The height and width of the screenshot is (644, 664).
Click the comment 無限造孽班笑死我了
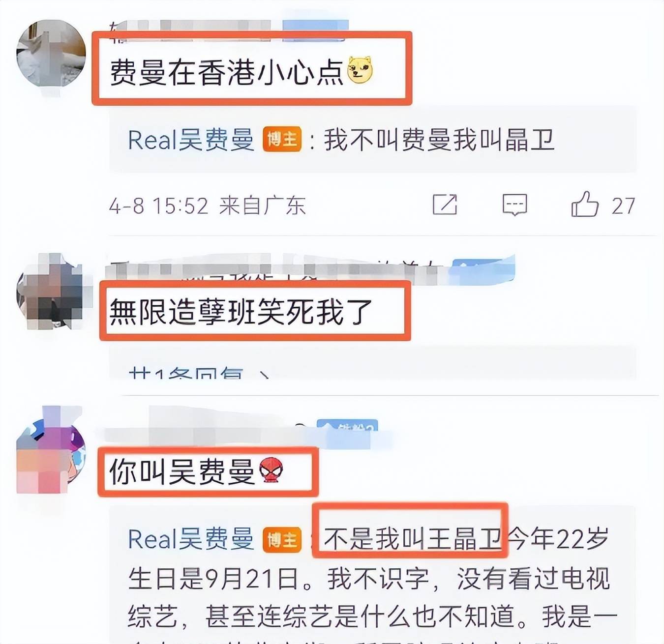(x=241, y=312)
